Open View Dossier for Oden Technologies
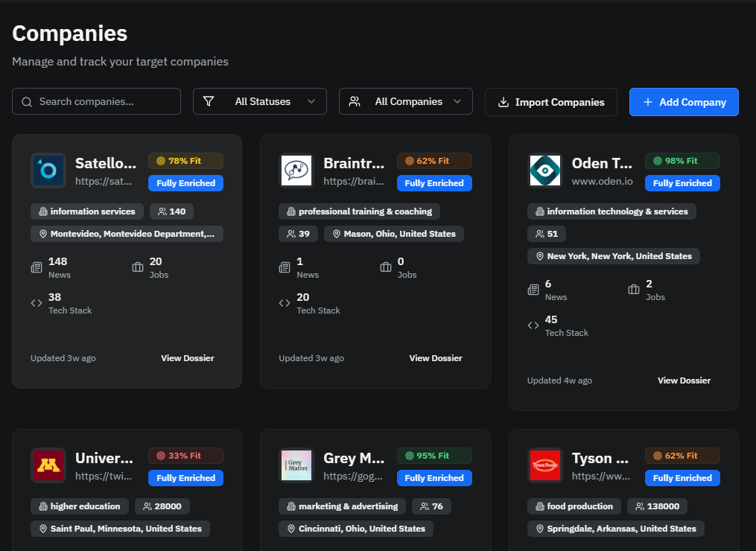This screenshot has height=551, width=756. click(684, 380)
